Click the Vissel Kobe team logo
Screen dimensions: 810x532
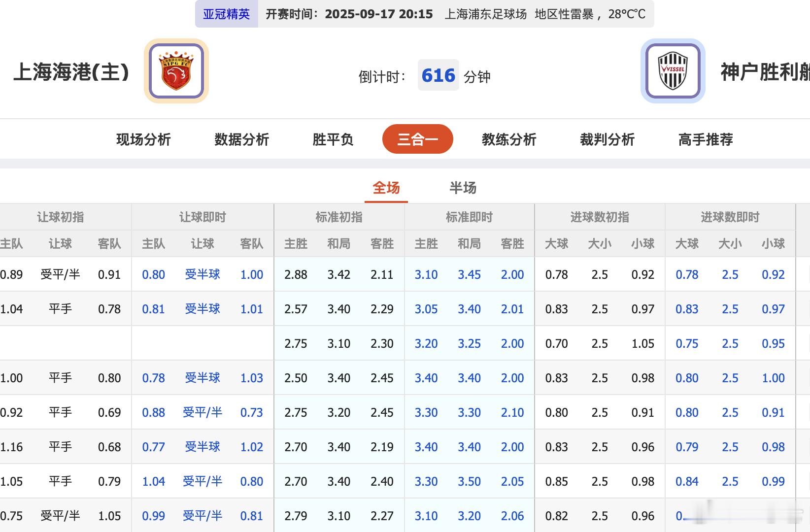(x=673, y=71)
